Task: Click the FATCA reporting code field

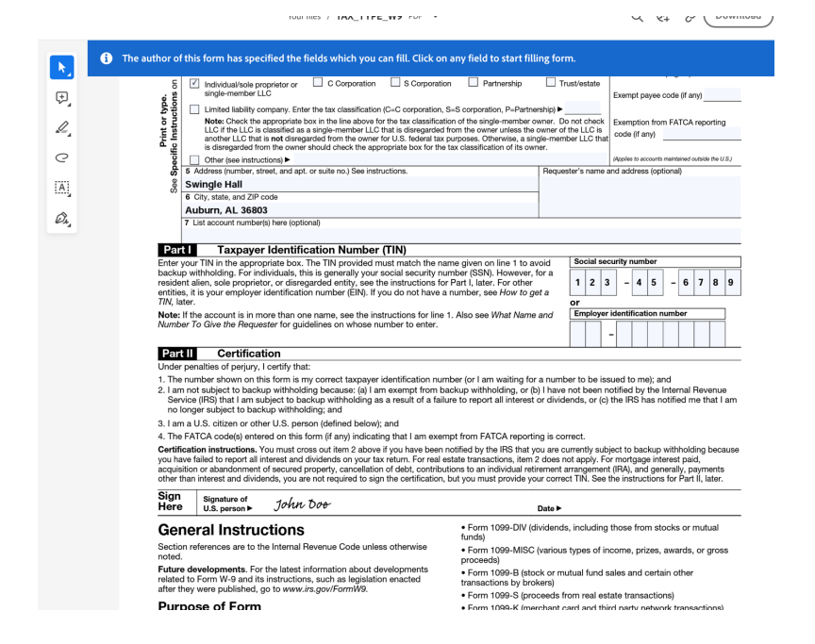Action: 702,134
